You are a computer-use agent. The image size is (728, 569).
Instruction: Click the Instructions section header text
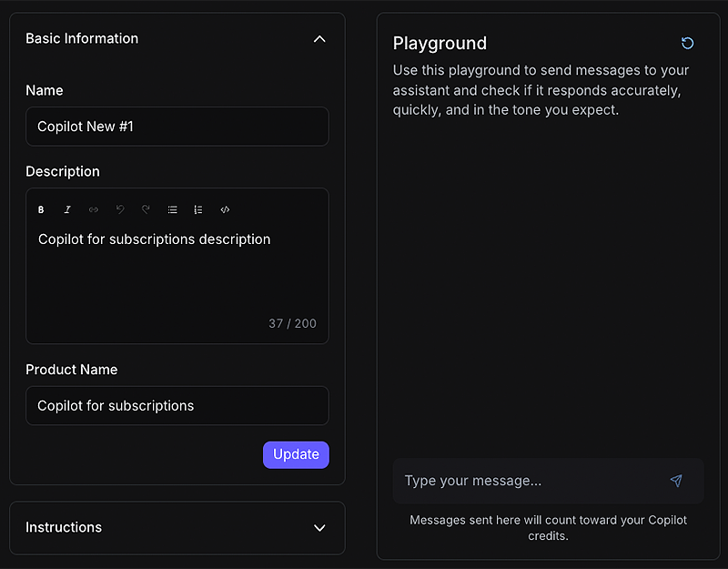tap(64, 527)
